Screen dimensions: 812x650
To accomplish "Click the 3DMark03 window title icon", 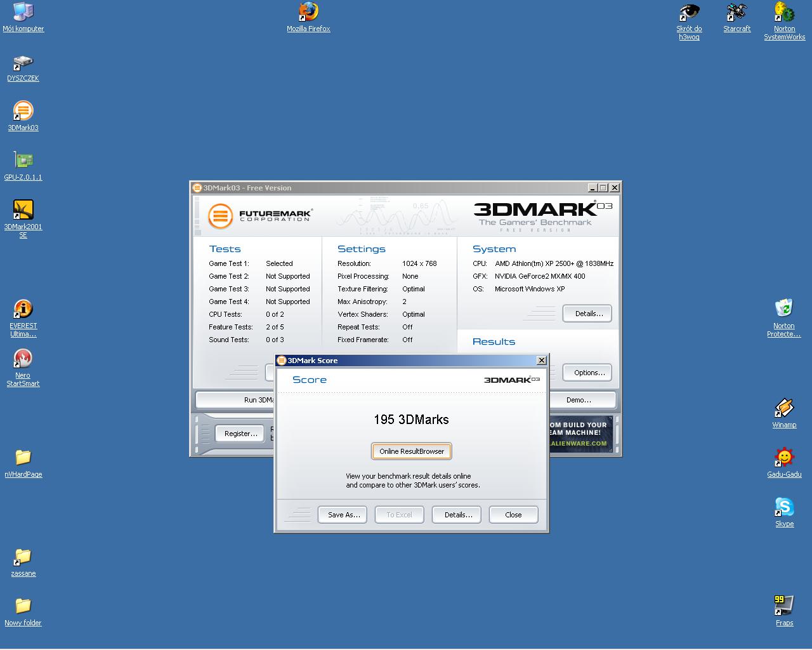I will click(197, 188).
